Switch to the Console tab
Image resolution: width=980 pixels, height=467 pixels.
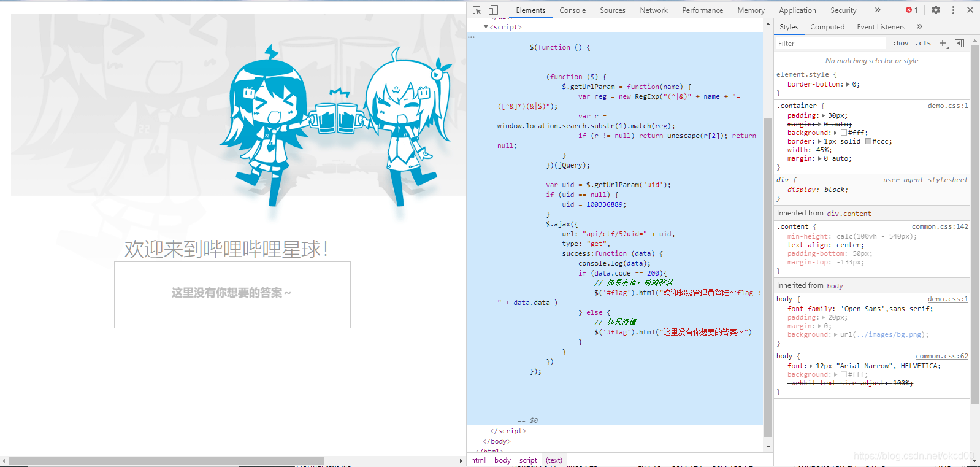click(x=572, y=10)
